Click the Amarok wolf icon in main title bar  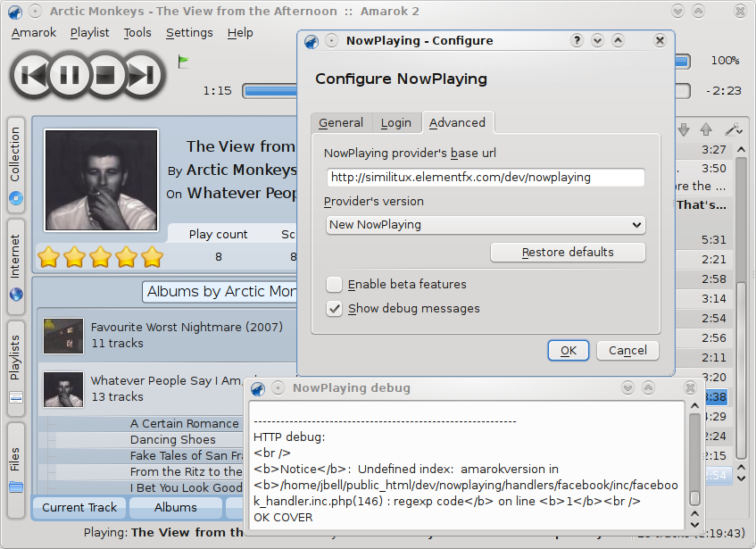(x=15, y=12)
